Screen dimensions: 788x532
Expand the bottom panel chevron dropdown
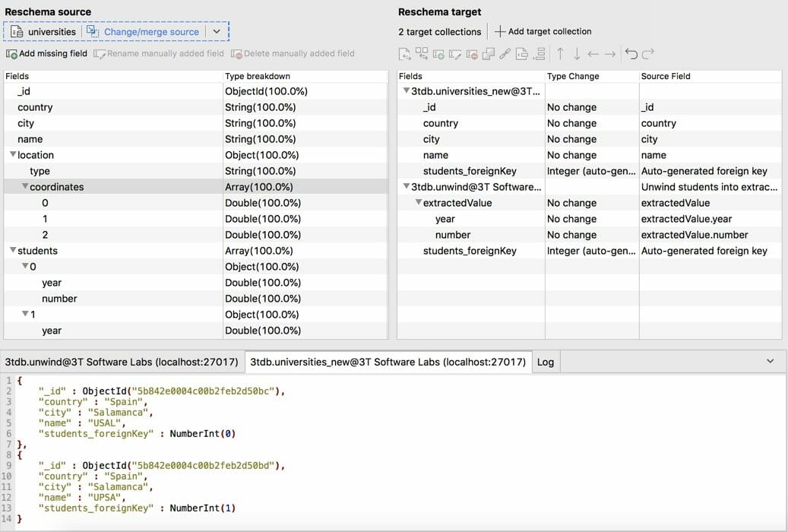point(771,362)
